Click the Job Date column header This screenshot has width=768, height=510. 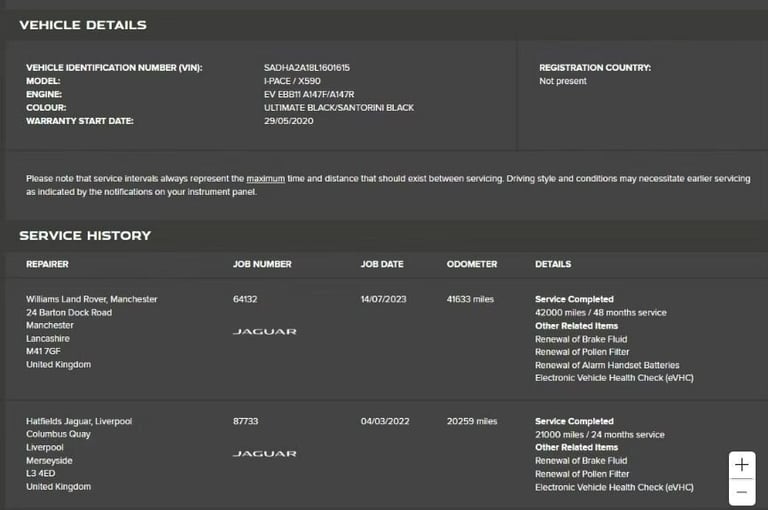(x=382, y=264)
